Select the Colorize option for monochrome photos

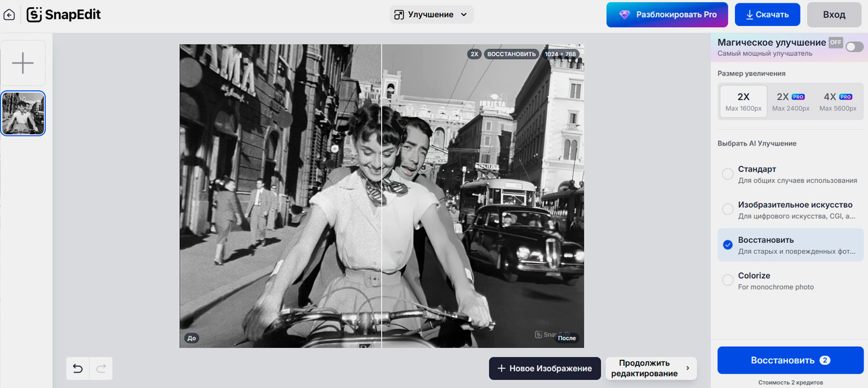[x=790, y=280]
